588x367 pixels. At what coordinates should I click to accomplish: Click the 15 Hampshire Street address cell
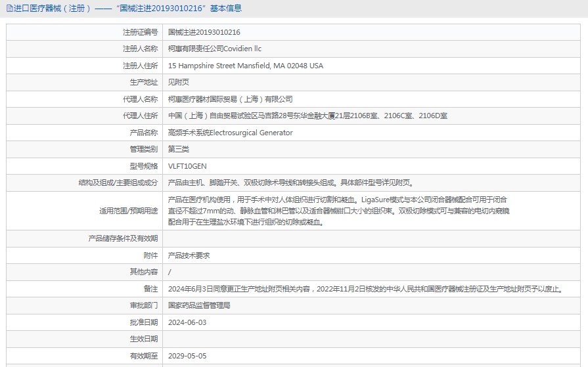point(246,66)
